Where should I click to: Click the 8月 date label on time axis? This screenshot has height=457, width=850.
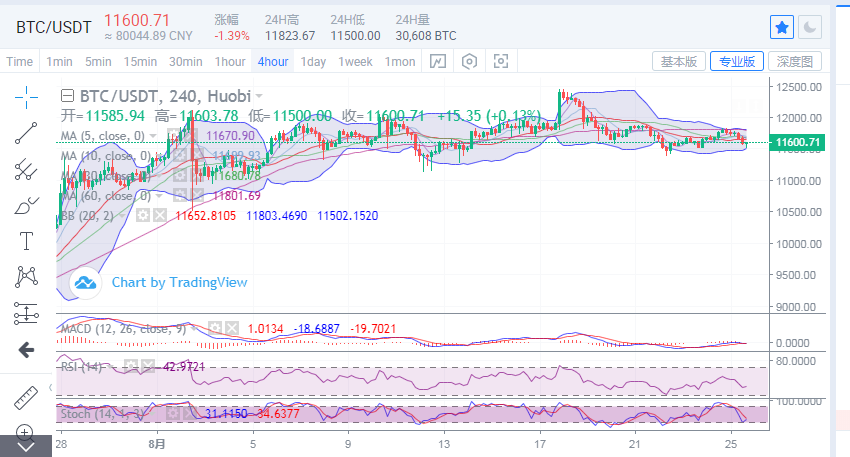(x=157, y=444)
